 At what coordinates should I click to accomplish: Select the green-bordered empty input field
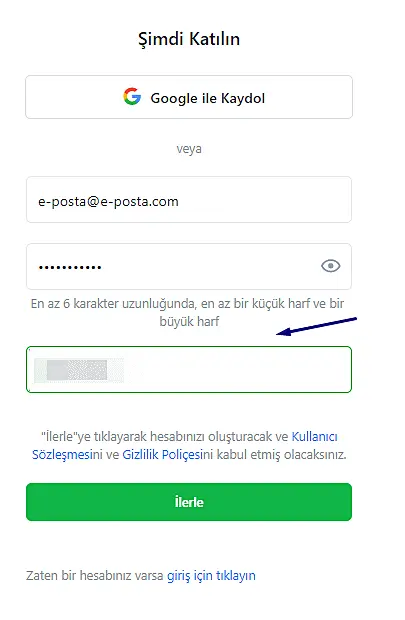pyautogui.click(x=189, y=369)
